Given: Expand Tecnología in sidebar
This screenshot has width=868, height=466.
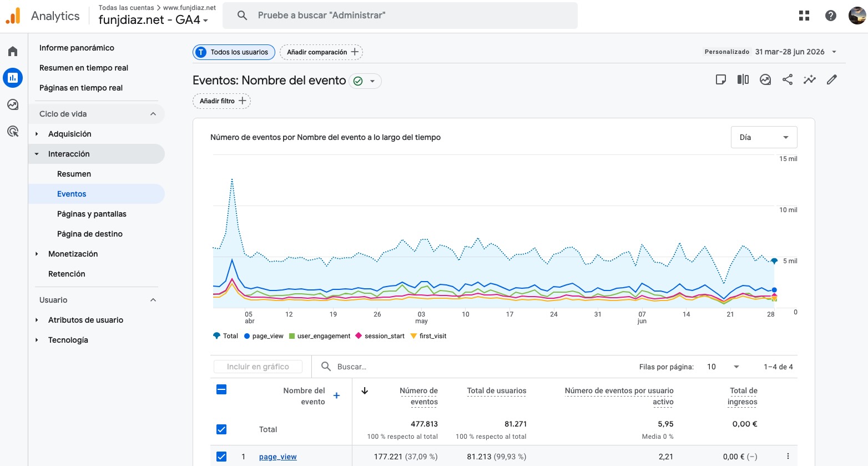Looking at the screenshot, I should click(37, 340).
